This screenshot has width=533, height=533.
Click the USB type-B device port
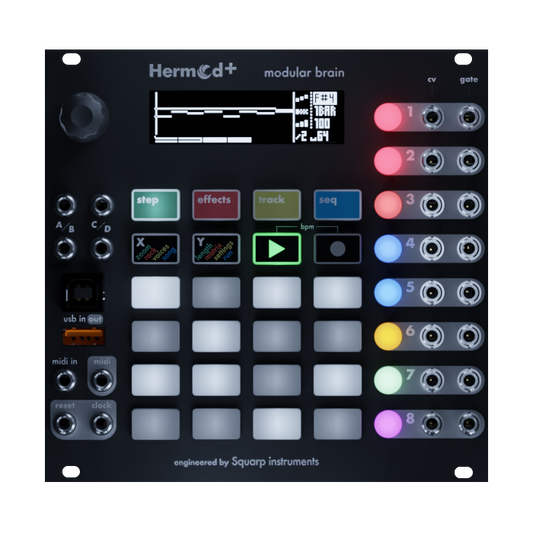[x=83, y=293]
